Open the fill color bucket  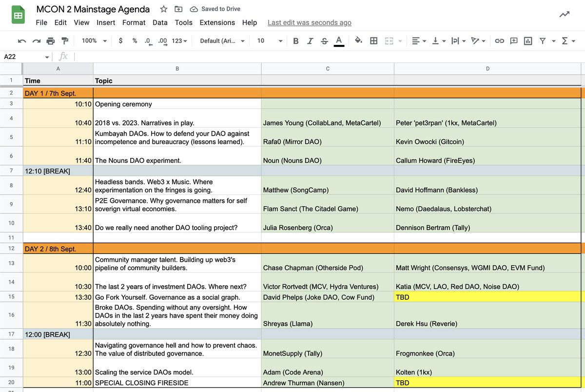click(359, 41)
